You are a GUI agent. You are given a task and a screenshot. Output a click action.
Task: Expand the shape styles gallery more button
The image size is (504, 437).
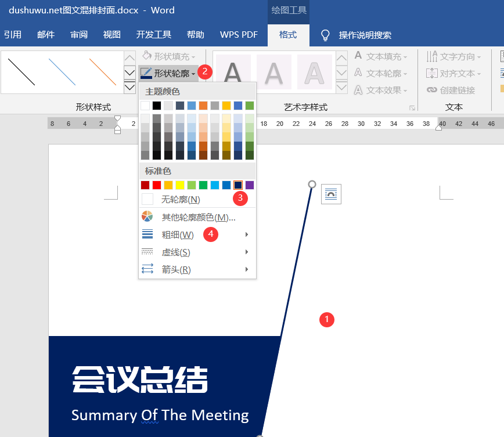(129, 87)
